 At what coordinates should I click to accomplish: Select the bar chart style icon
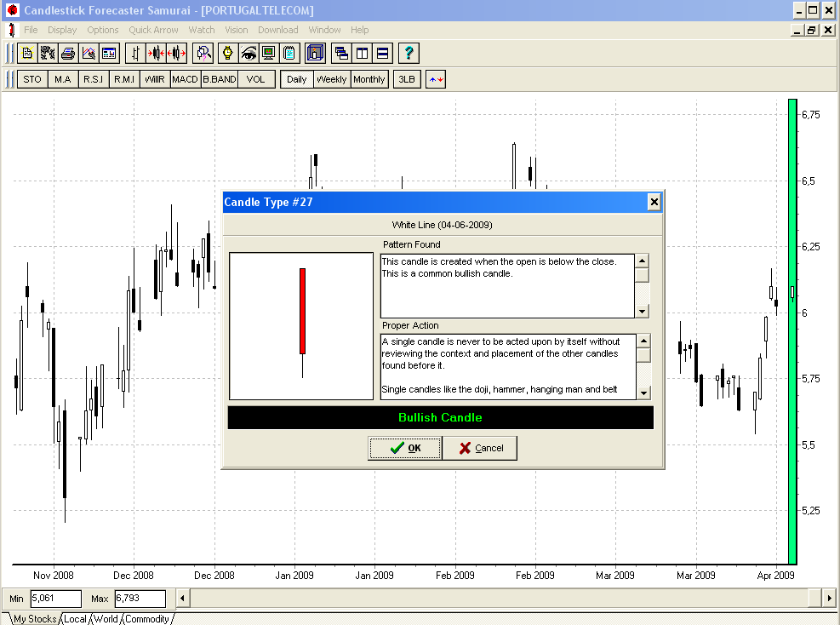(x=135, y=53)
